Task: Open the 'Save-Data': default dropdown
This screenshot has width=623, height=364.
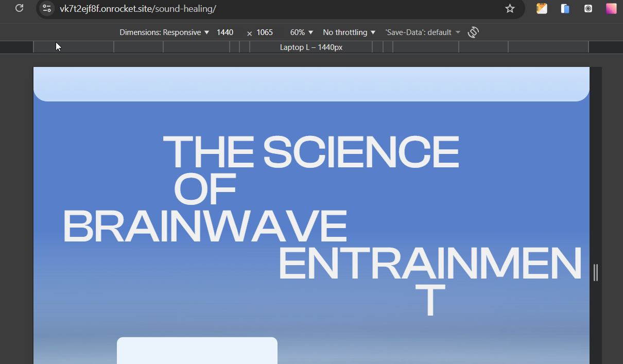Action: click(x=423, y=32)
